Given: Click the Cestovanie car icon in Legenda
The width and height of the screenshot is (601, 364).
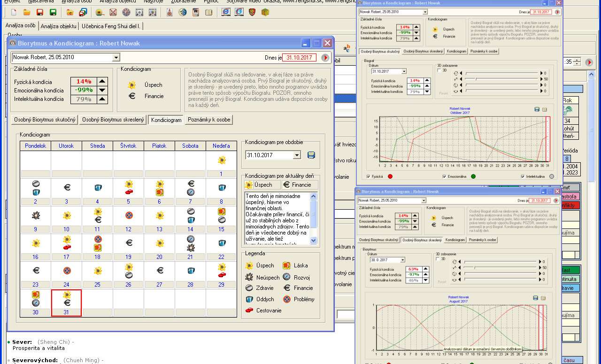Looking at the screenshot, I should pyautogui.click(x=249, y=311).
